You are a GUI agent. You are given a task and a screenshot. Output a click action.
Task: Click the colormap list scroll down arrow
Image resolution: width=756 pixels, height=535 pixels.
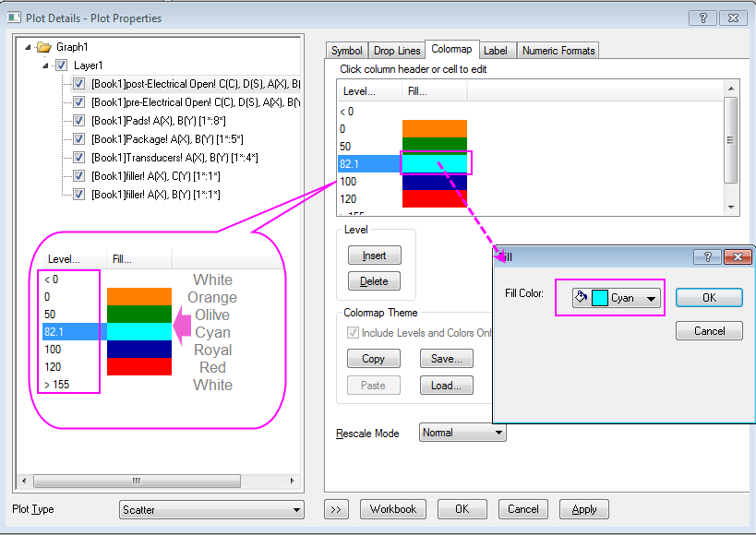(x=731, y=208)
